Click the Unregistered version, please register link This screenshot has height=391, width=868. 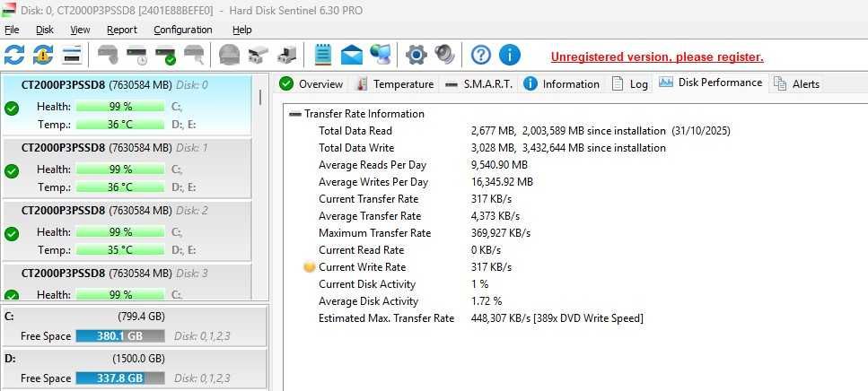[657, 56]
